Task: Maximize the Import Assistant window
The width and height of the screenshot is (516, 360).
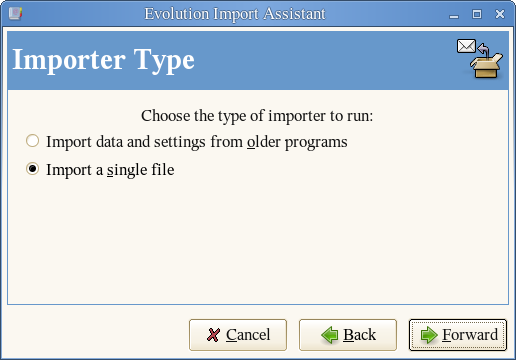Action: click(x=477, y=14)
